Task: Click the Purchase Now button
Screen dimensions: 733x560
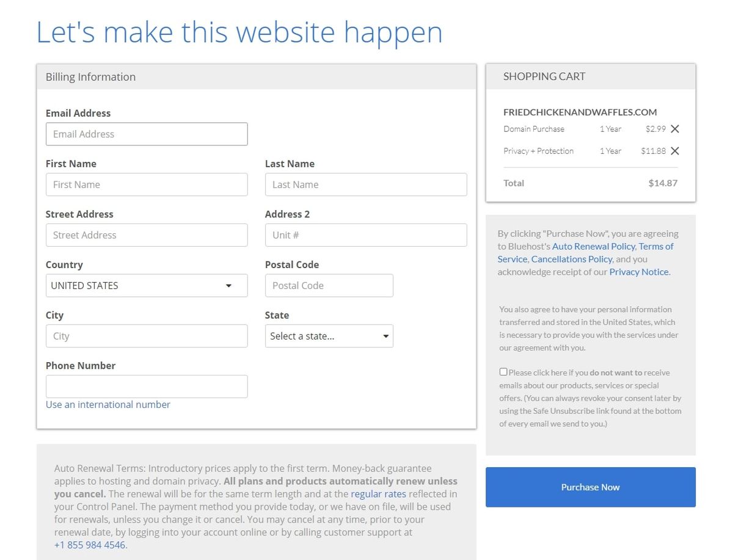Action: pyautogui.click(x=590, y=487)
